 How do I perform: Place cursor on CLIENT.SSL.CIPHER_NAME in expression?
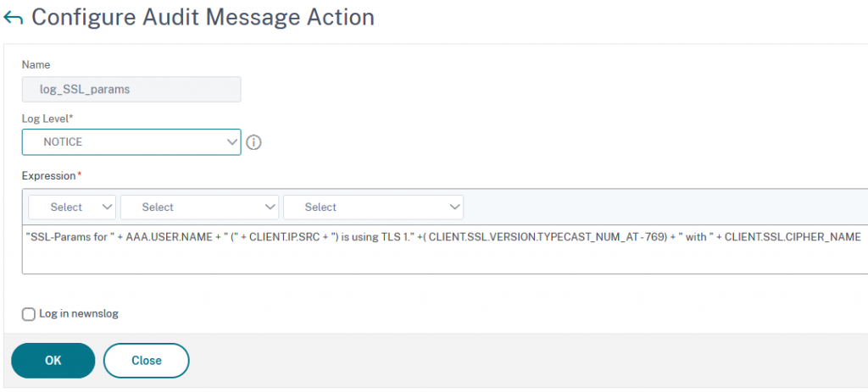[793, 237]
